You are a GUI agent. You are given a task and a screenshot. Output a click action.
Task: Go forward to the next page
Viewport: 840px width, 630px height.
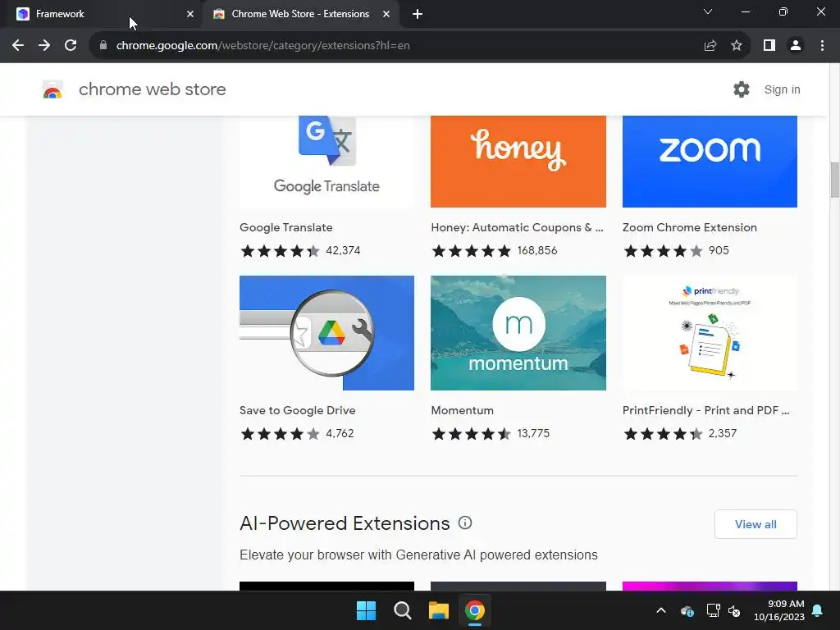(44, 46)
